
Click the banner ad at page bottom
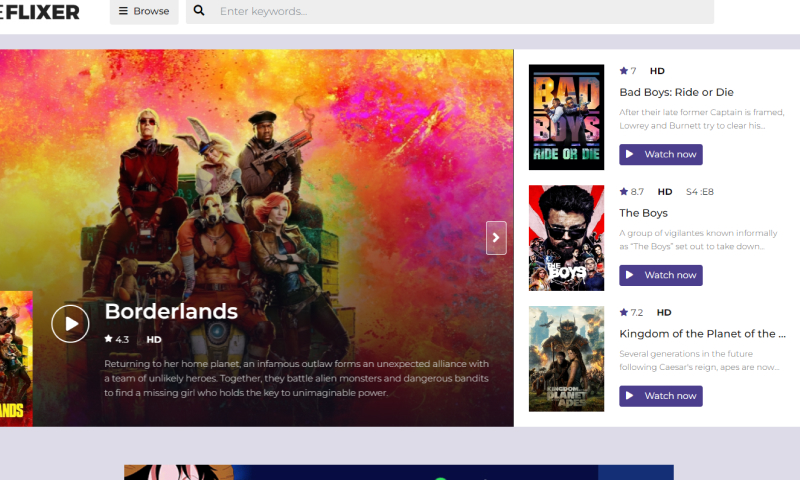399,472
